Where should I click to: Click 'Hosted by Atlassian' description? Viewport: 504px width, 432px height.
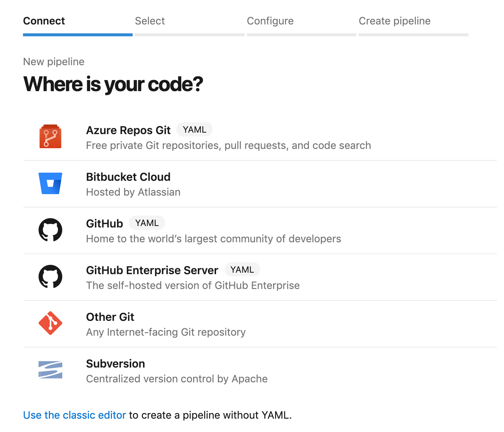[x=133, y=192]
